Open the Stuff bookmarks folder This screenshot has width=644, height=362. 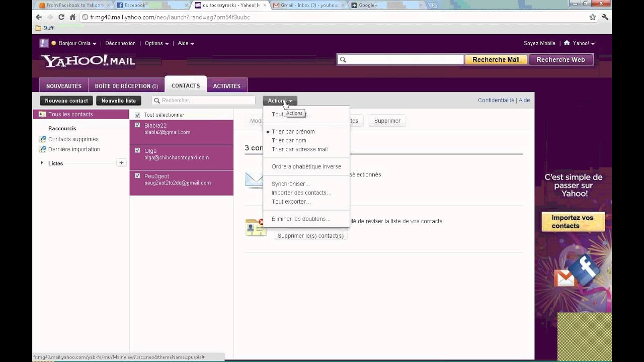(44, 28)
